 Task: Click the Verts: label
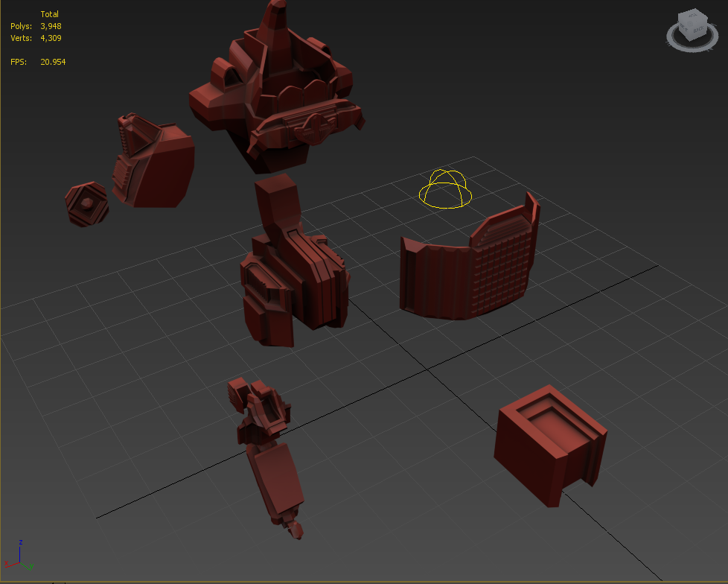(x=22, y=38)
